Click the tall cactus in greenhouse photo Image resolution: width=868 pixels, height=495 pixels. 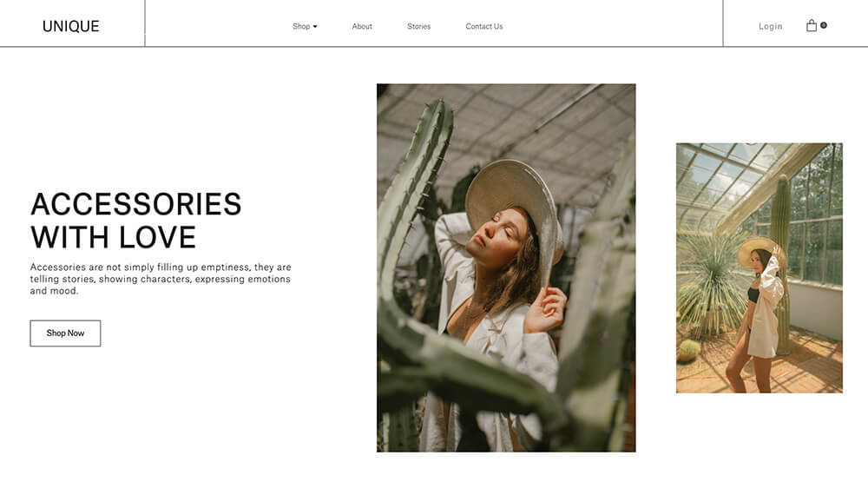click(x=780, y=261)
